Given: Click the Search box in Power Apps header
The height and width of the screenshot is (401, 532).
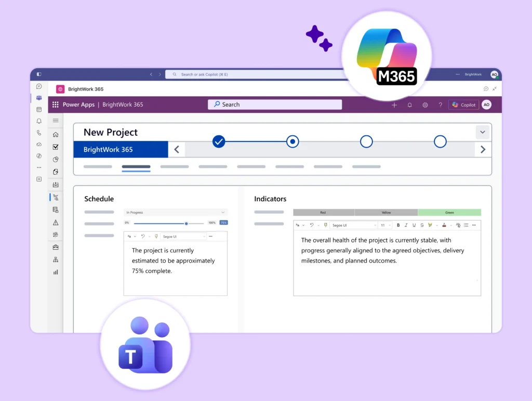Looking at the screenshot, I should pos(275,105).
